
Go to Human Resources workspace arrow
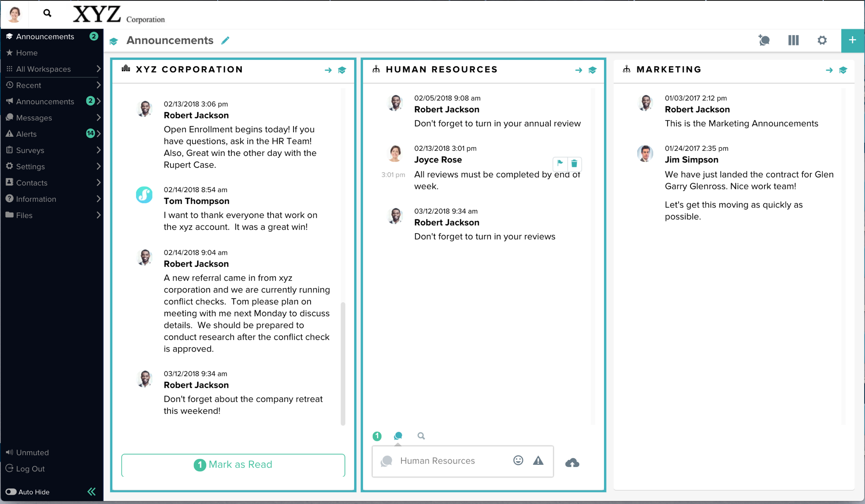[579, 70]
